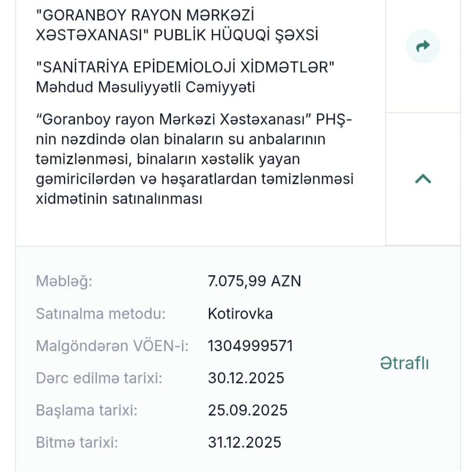The image size is (476, 471).
Task: Select the Kotirovka method value
Action: [240, 314]
